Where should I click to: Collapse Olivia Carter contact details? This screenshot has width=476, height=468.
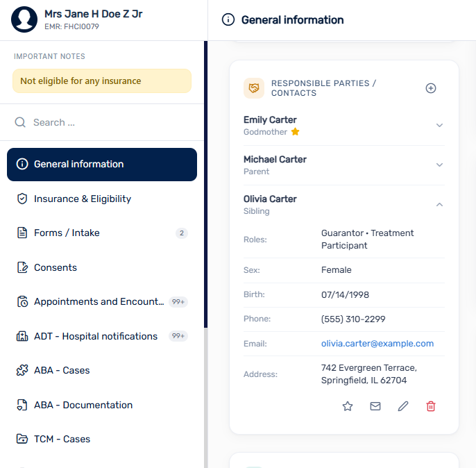439,204
